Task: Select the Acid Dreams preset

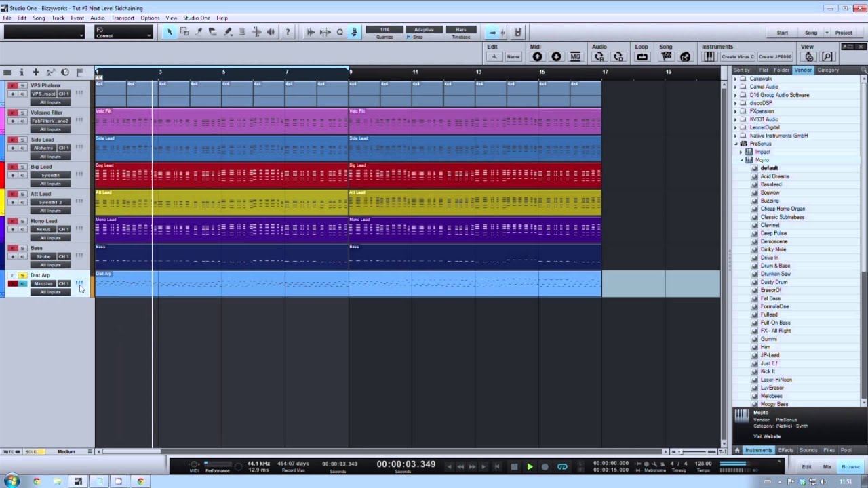Action: [775, 176]
